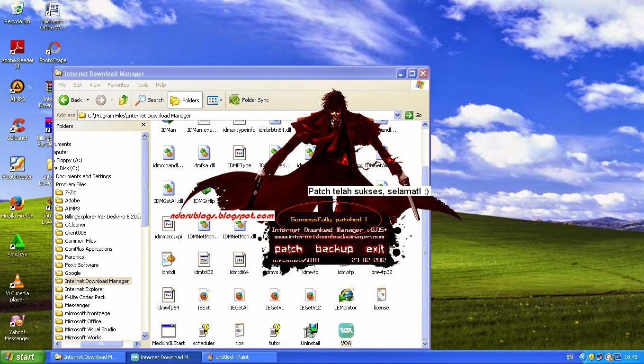Click the Windows start button
The height and width of the screenshot is (364, 644).
point(22,357)
